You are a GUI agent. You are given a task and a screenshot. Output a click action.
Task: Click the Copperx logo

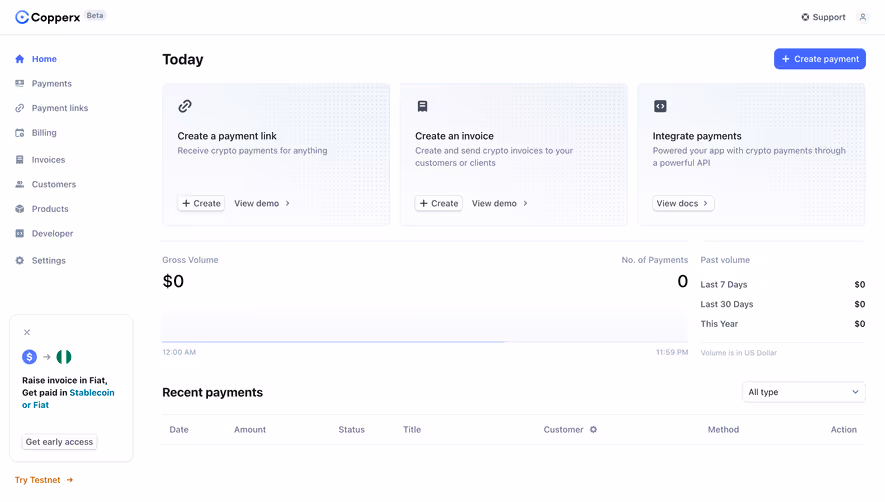(47, 17)
